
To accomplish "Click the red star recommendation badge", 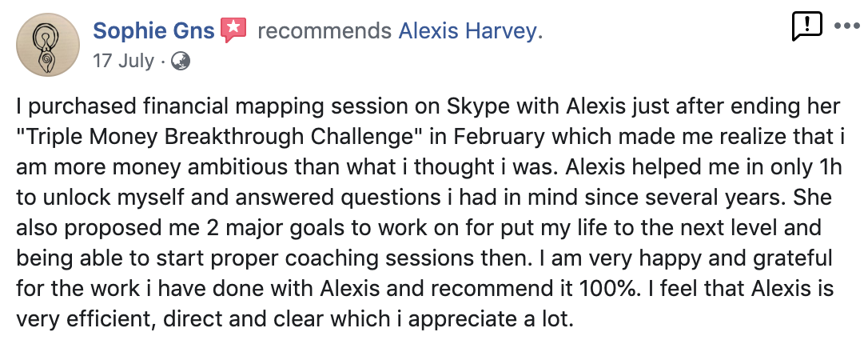I will point(232,31).
